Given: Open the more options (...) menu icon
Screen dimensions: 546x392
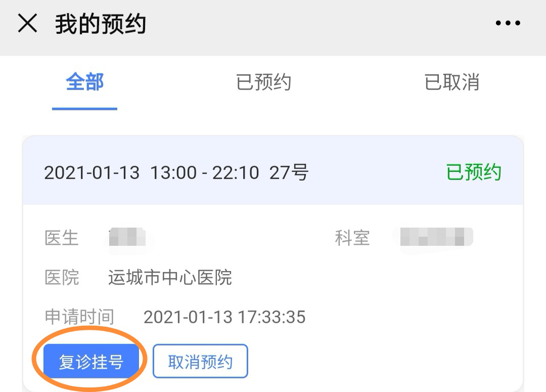Looking at the screenshot, I should (508, 23).
